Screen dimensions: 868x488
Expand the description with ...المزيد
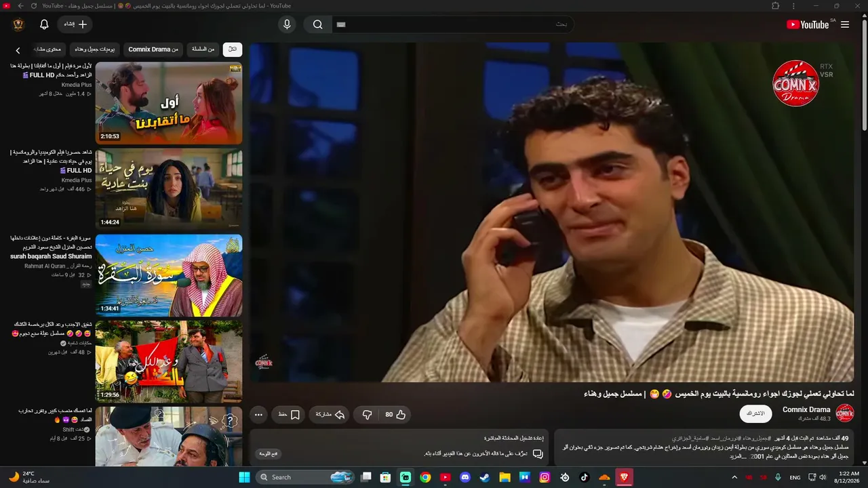pos(738,457)
